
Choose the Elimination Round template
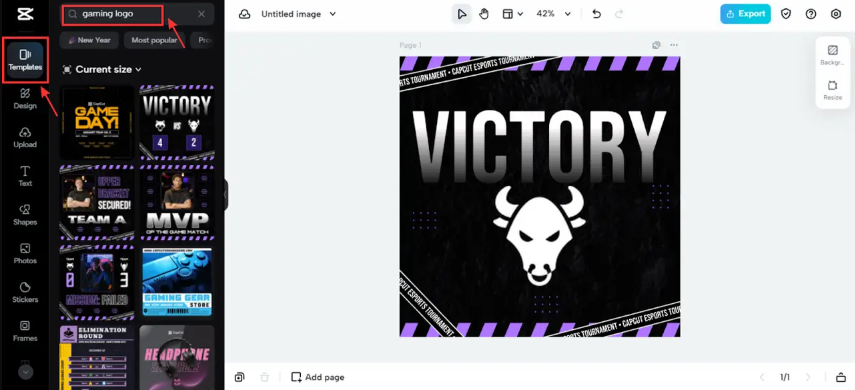tap(97, 357)
